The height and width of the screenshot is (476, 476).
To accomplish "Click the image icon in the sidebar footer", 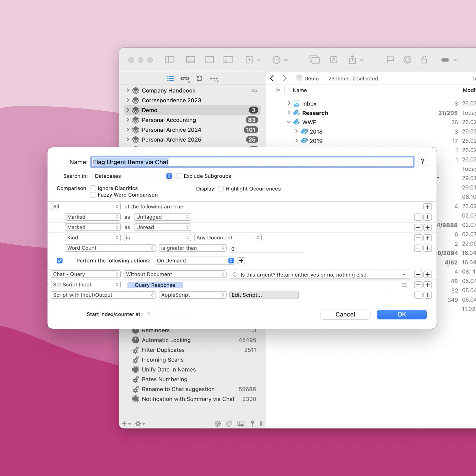I will point(241,424).
